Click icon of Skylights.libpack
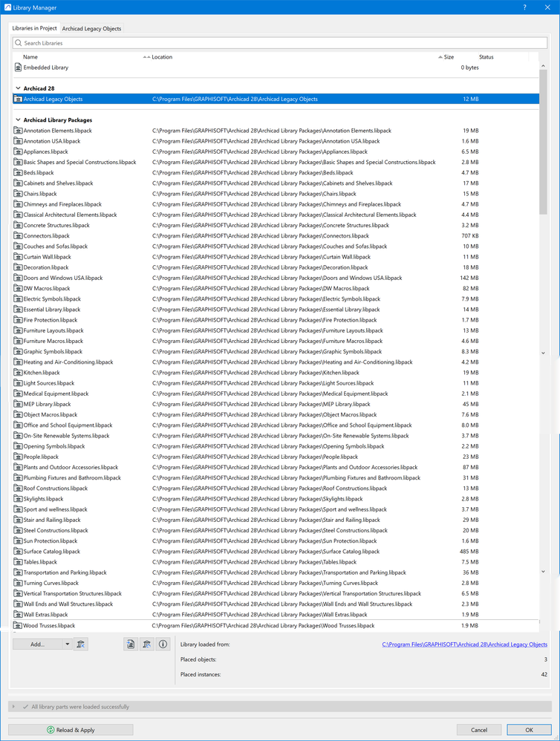Screen dimensions: 560x741 coord(19,498)
